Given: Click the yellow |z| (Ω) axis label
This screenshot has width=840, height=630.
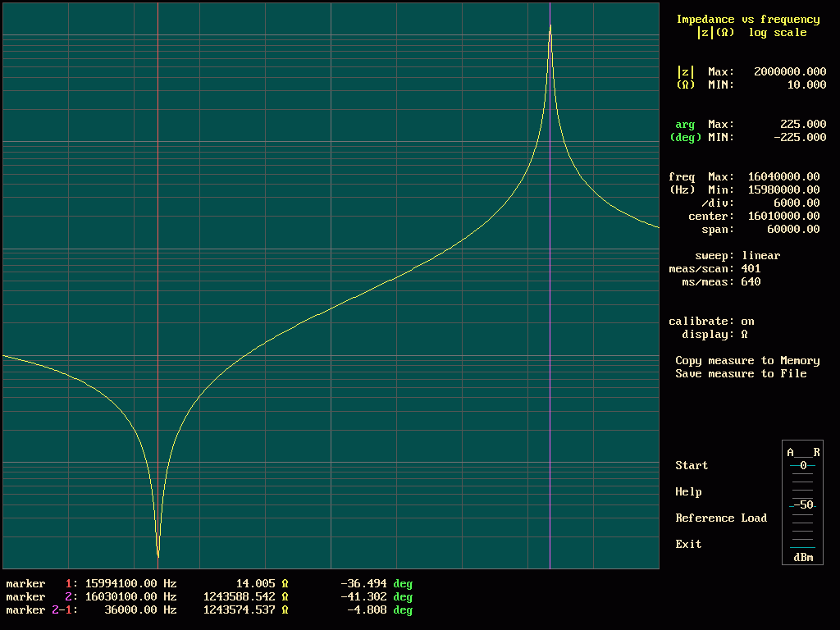Looking at the screenshot, I should pos(686,78).
